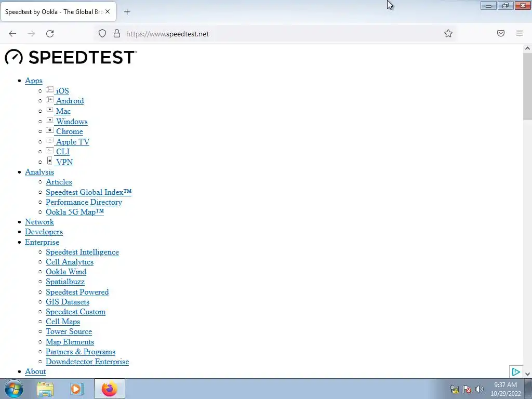This screenshot has width=532, height=399.
Task: Click the VPN lock icon image
Action: pos(50,161)
